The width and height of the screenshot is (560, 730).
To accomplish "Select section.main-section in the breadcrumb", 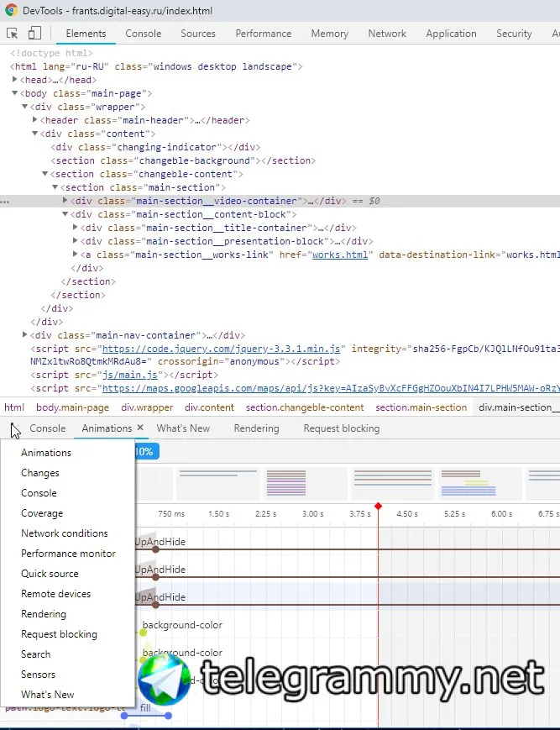I will (421, 407).
